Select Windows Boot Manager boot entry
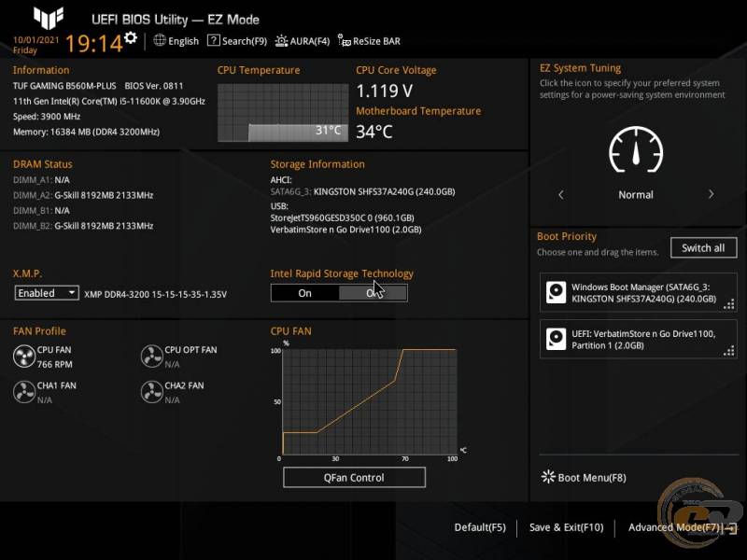 638,292
